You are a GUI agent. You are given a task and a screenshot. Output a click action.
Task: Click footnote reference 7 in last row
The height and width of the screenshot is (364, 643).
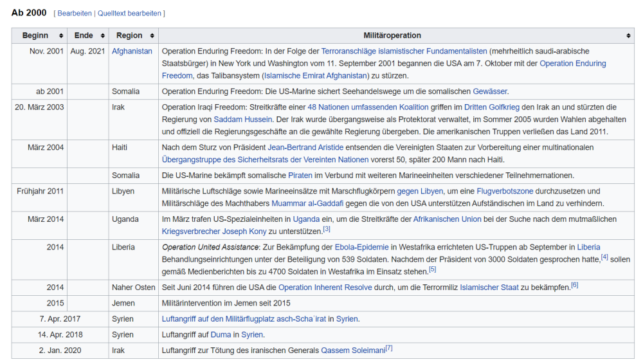click(388, 349)
